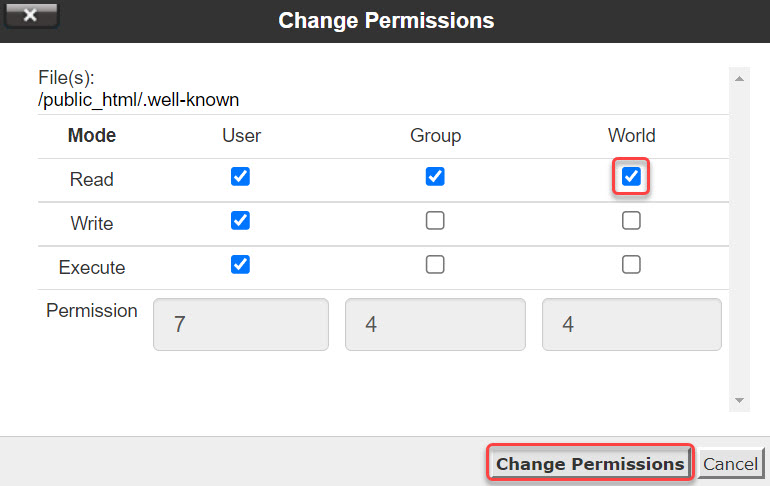Click the User permission field showing 7
770x486 pixels.
pos(241,324)
